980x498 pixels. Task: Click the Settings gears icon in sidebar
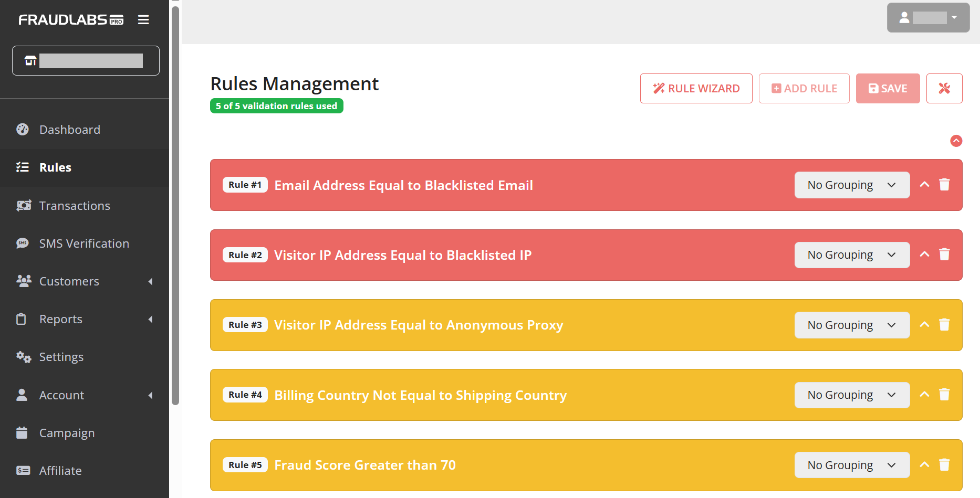(23, 357)
